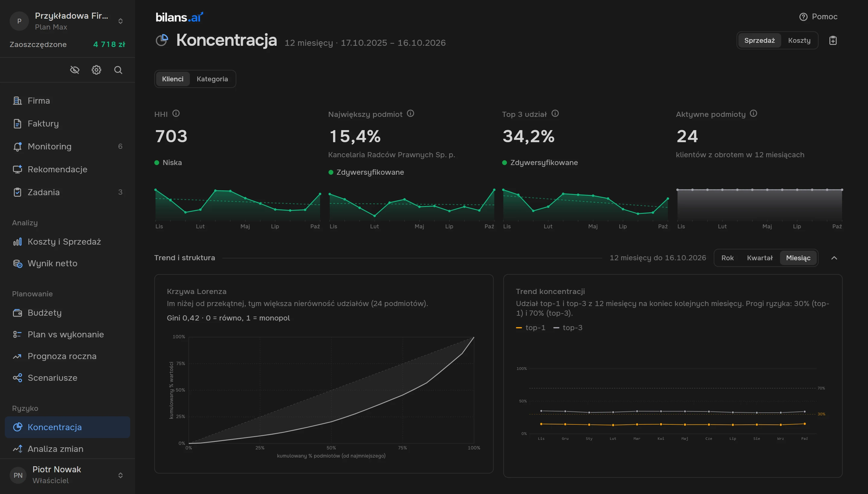Set trend period to Miesiąc
This screenshot has width=868, height=494.
pyautogui.click(x=798, y=258)
